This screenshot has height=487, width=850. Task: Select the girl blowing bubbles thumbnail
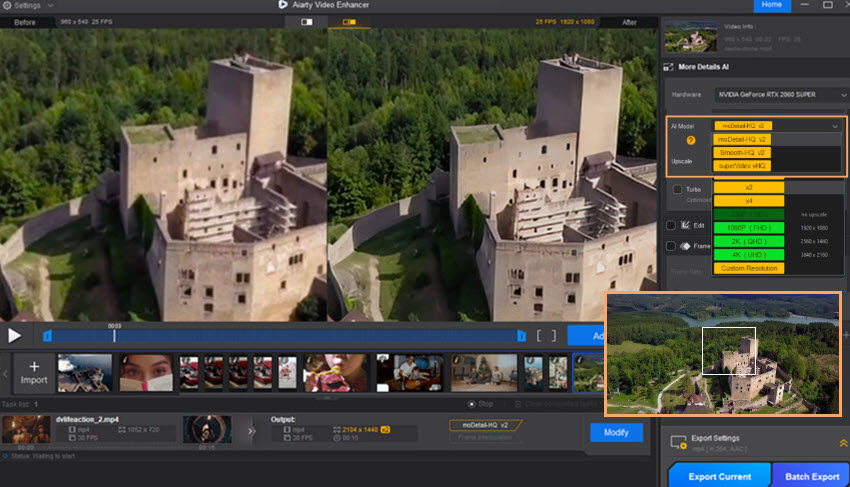pos(335,373)
